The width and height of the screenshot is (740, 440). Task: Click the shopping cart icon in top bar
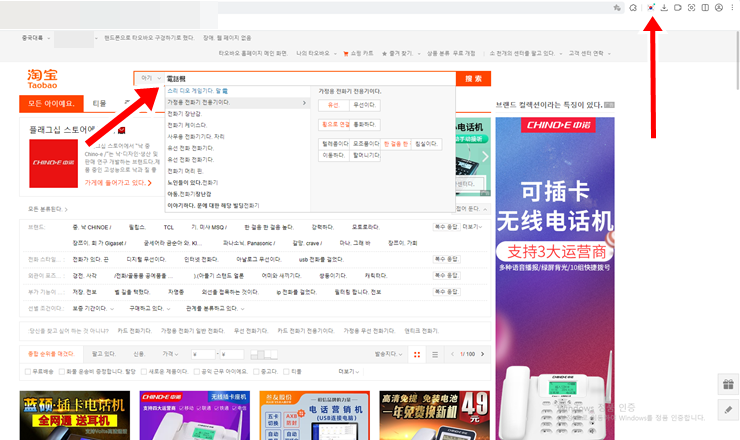point(345,54)
